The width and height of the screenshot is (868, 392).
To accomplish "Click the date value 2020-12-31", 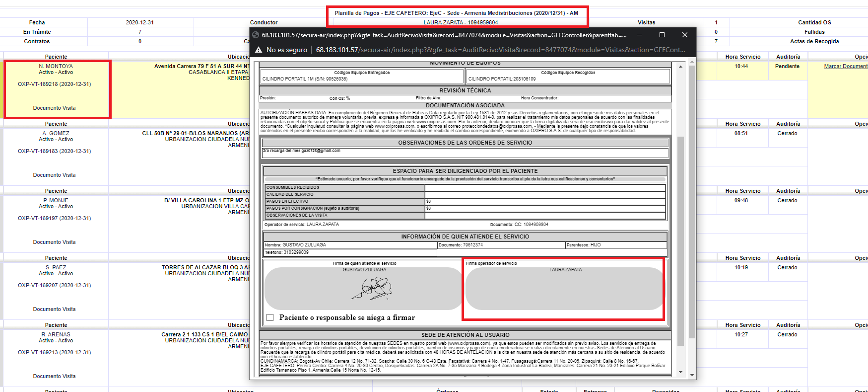I will pos(140,22).
